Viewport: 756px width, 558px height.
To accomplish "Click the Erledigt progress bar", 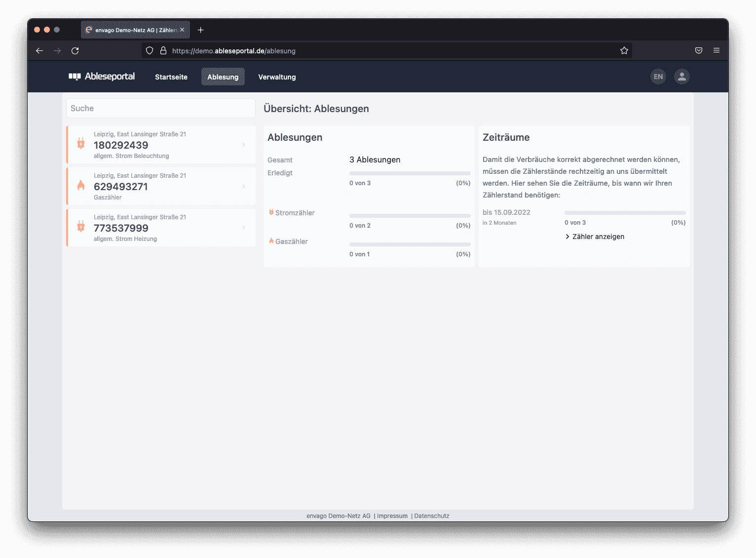I will click(410, 173).
